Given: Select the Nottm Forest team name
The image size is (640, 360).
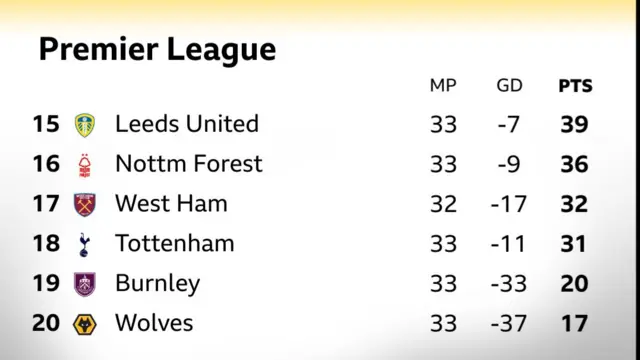Looking at the screenshot, I should [189, 164].
